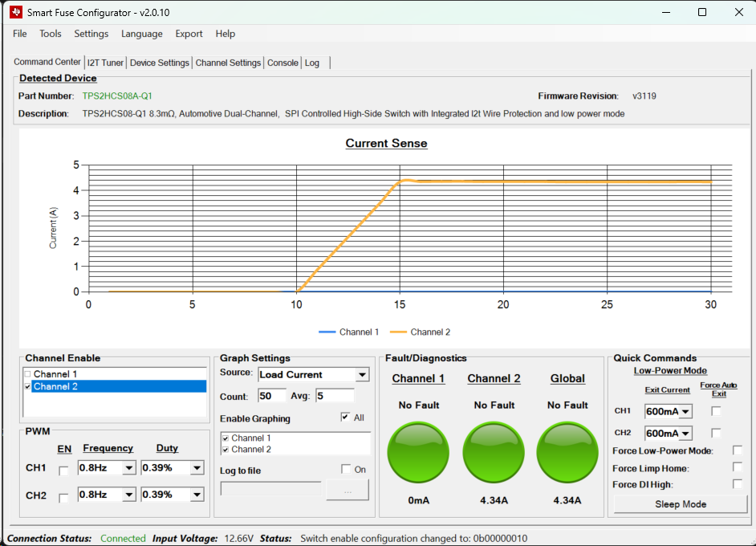Click the Texas Instruments app logo icon
The width and height of the screenshot is (756, 546).
[15, 12]
